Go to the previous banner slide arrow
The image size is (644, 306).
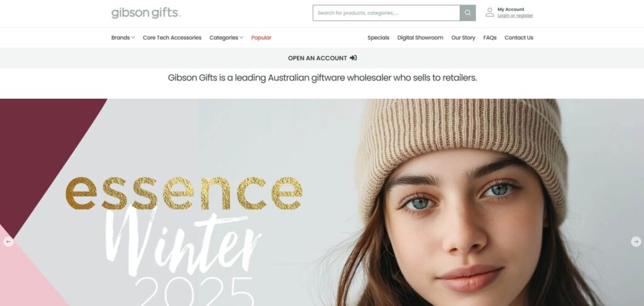8,242
